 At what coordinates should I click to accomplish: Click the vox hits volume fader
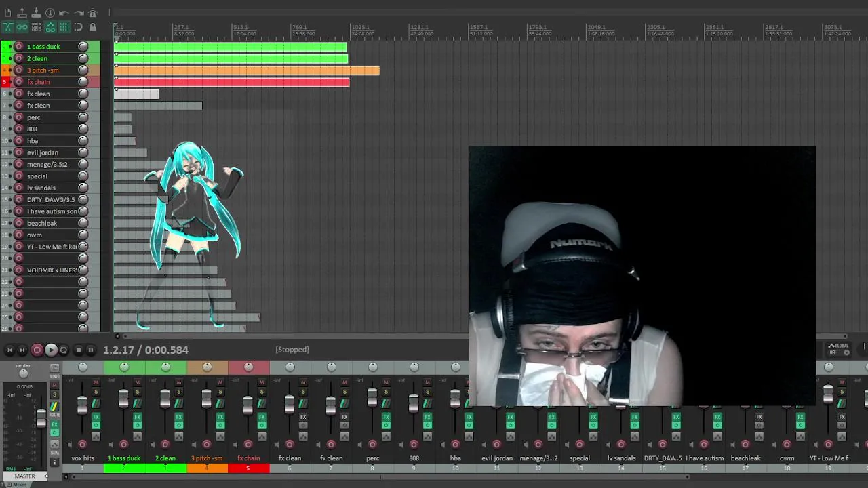point(82,405)
